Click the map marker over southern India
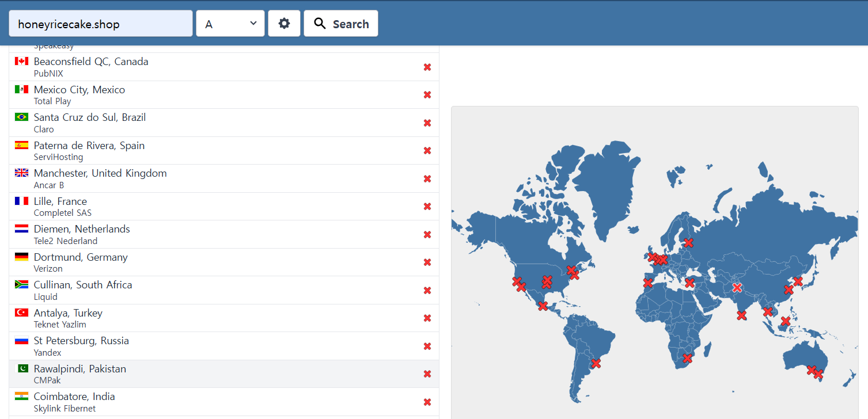Viewport: 868px width, 419px height. coord(741,315)
